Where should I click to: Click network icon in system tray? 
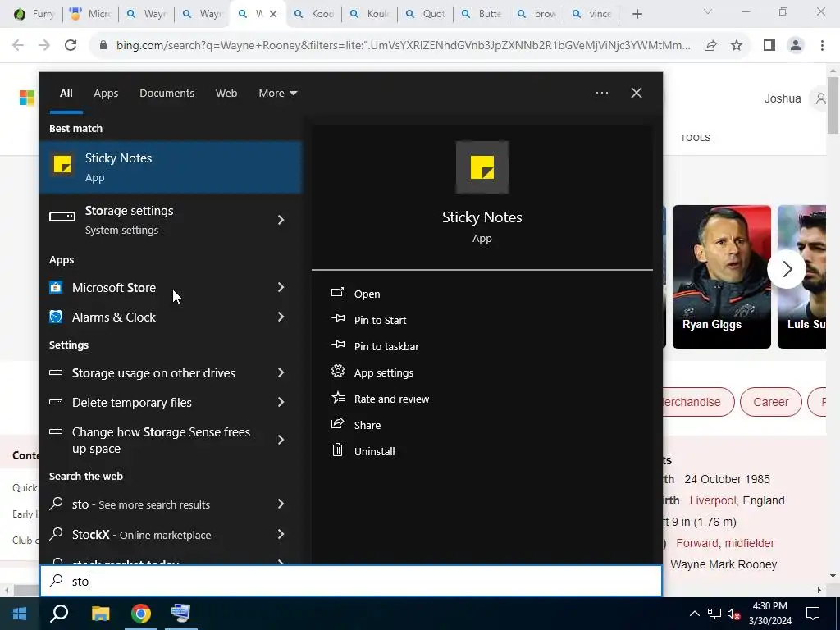714,614
